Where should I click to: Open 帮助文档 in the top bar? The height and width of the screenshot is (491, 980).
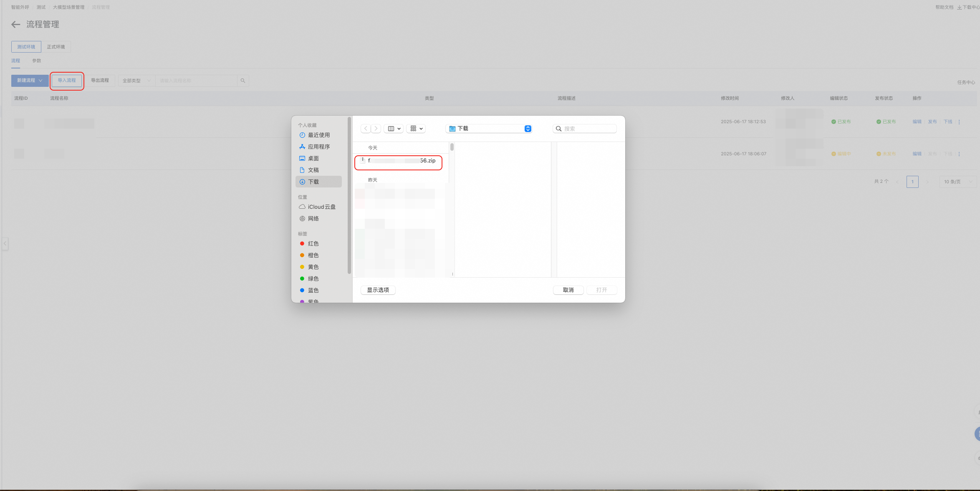point(944,7)
